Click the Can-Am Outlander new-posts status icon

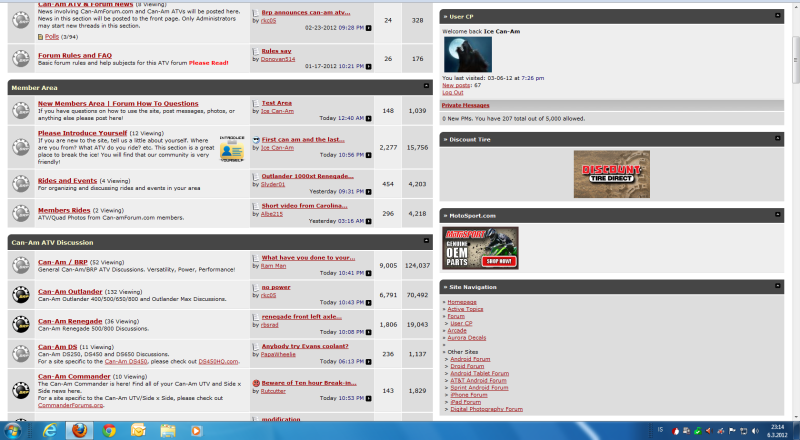[x=21, y=295]
